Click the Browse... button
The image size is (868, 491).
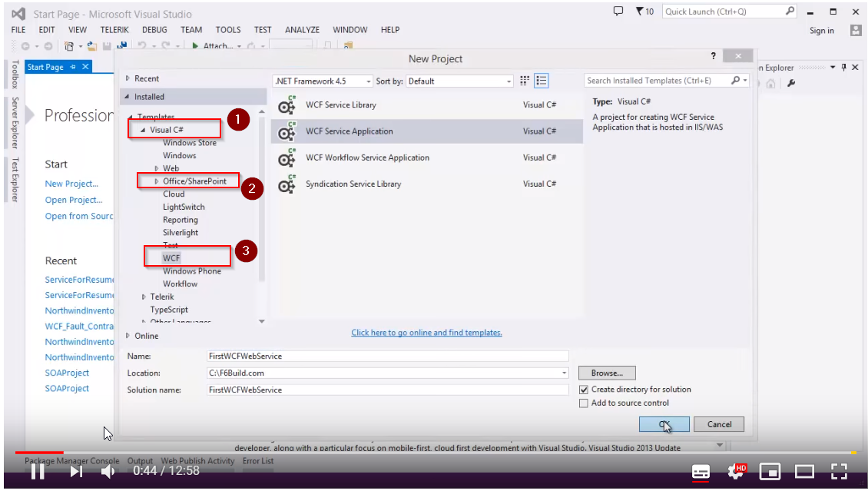pyautogui.click(x=607, y=373)
